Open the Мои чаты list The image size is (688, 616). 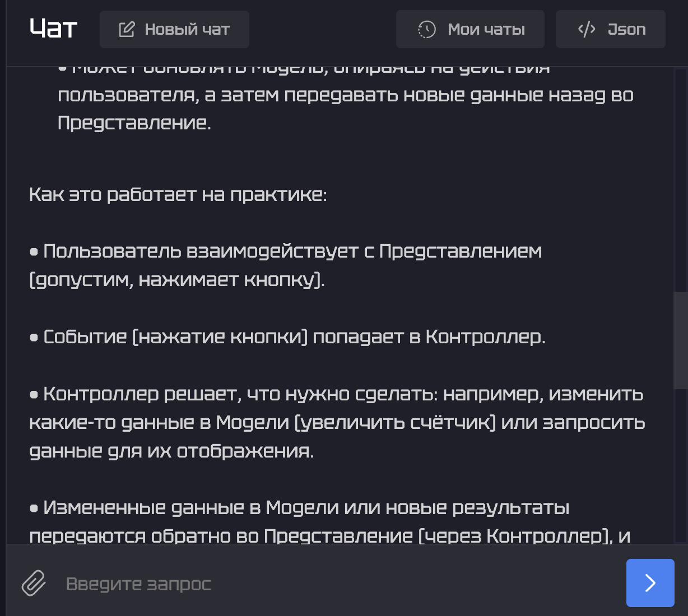click(486, 29)
